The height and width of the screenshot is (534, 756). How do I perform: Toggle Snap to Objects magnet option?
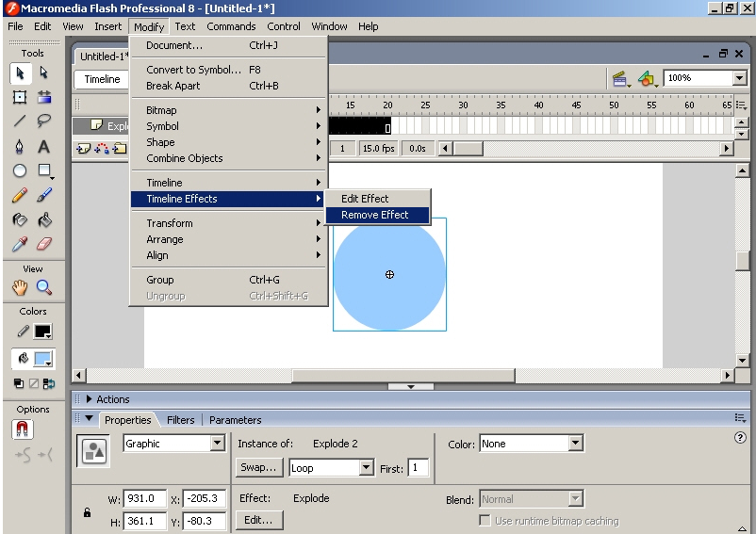(21, 429)
